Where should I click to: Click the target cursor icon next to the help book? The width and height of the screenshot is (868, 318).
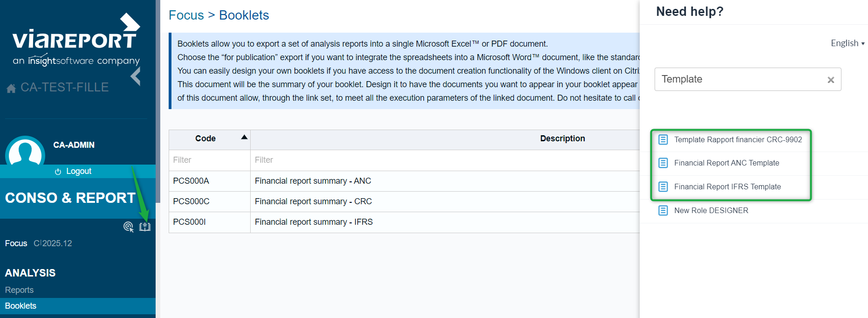(x=129, y=227)
